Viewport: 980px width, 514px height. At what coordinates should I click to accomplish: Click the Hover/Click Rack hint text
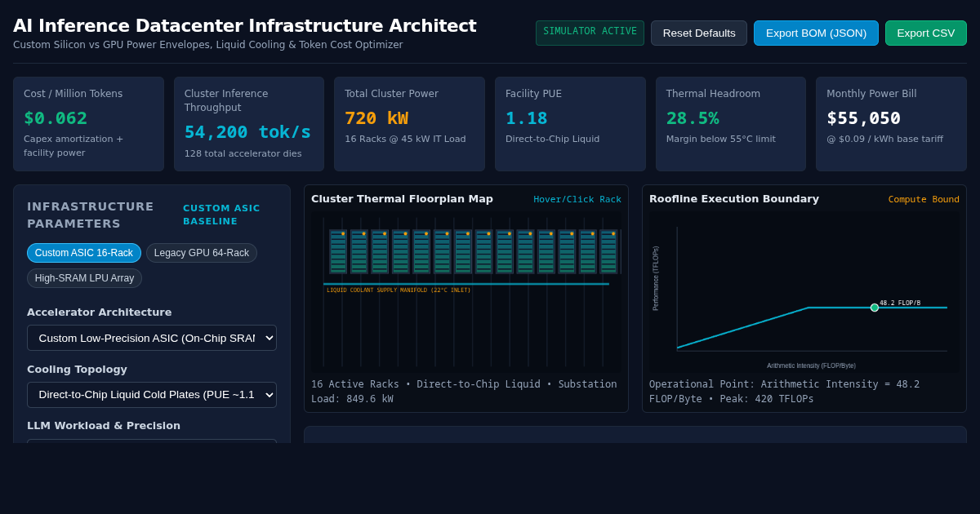pyautogui.click(x=577, y=199)
